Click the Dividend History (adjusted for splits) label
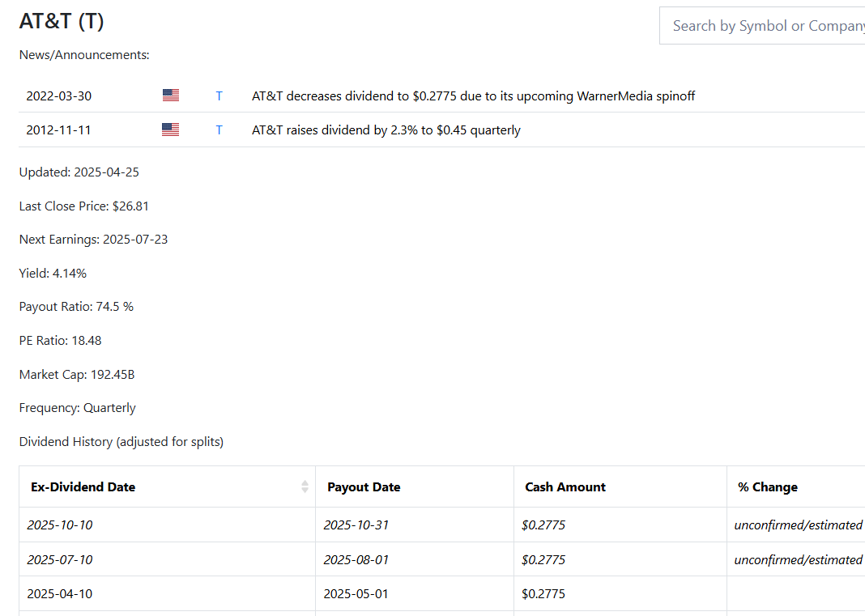The image size is (865, 616). 121,442
